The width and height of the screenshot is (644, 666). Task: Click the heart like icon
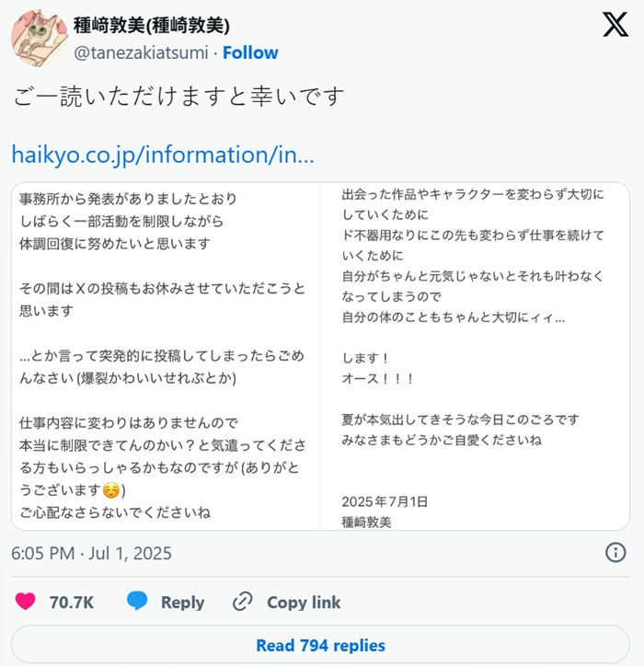click(x=26, y=602)
